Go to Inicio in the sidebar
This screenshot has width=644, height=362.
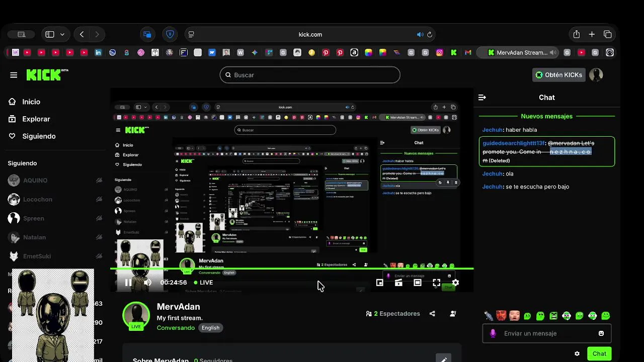click(31, 102)
